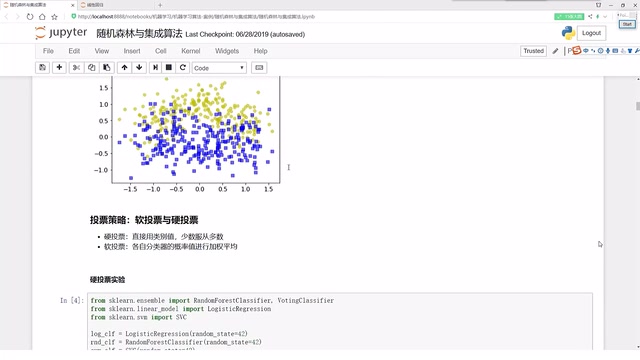Click the Jupyter logo
This screenshot has height=360, width=640.
(61, 33)
